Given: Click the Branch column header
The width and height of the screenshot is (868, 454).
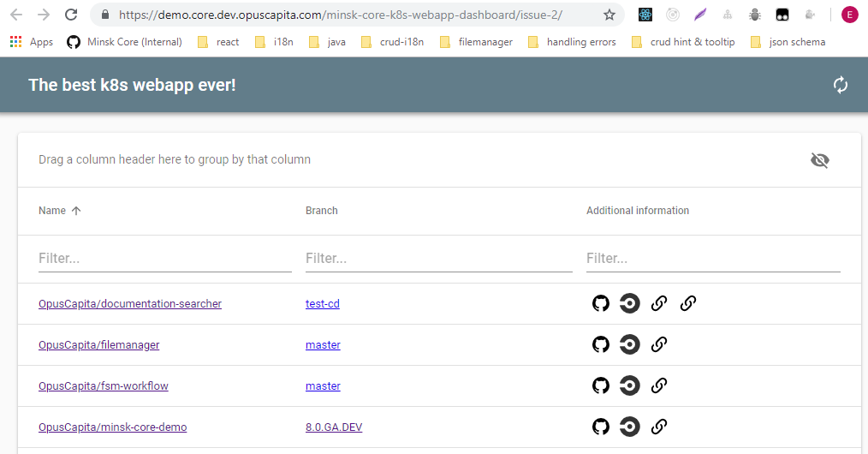Looking at the screenshot, I should pos(321,211).
